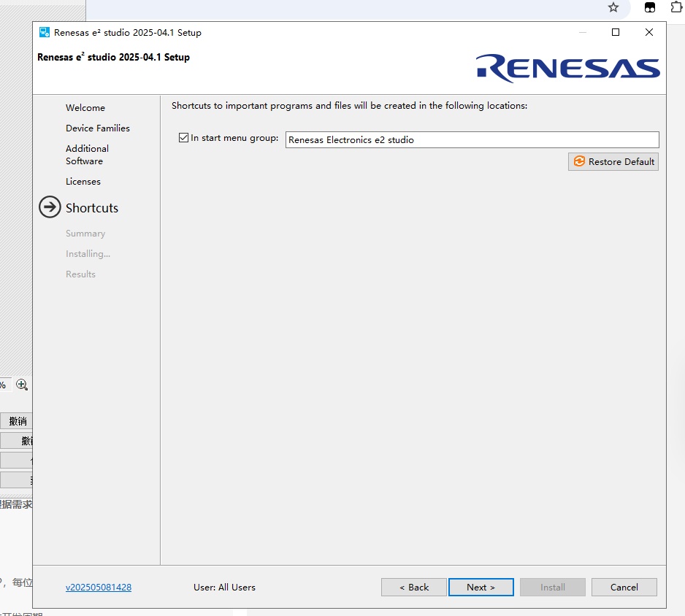
Task: Open the browser extensions puzzle icon
Action: [676, 7]
